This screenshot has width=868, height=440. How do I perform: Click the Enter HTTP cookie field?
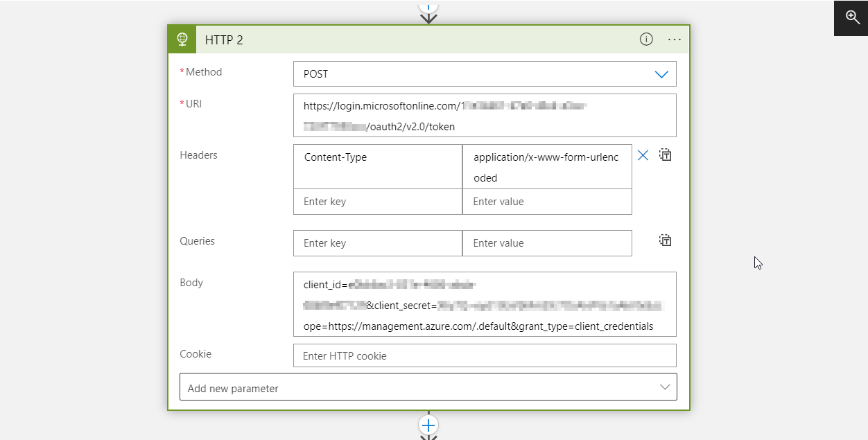tap(485, 355)
